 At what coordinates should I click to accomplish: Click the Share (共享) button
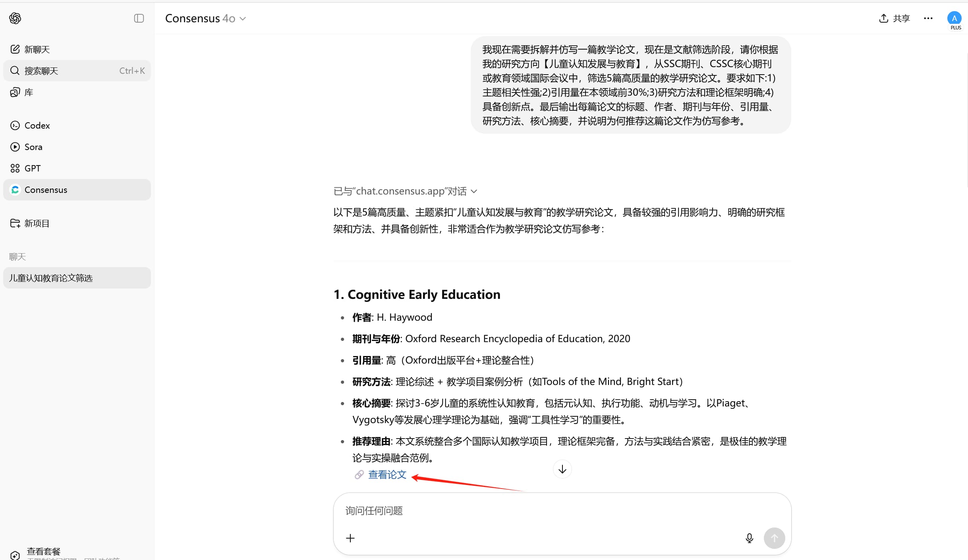tap(894, 18)
